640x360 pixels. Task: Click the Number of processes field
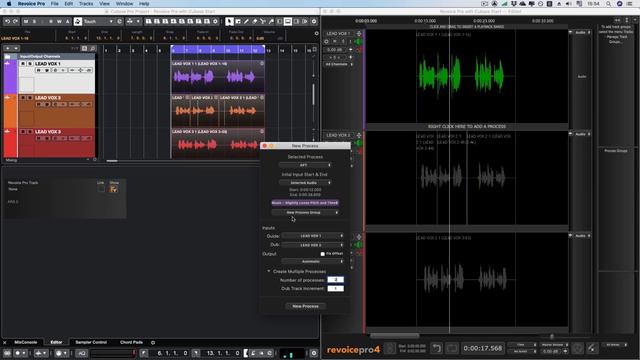click(336, 280)
